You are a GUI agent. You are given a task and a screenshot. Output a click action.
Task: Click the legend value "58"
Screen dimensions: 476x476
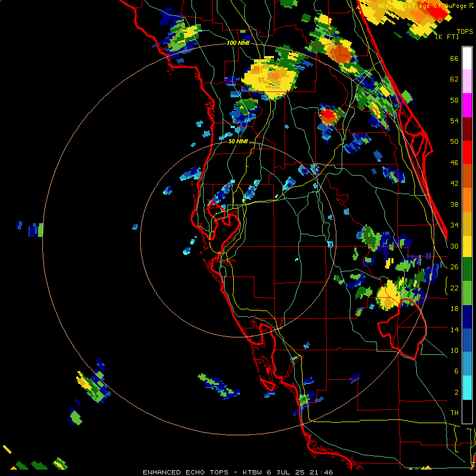click(454, 100)
